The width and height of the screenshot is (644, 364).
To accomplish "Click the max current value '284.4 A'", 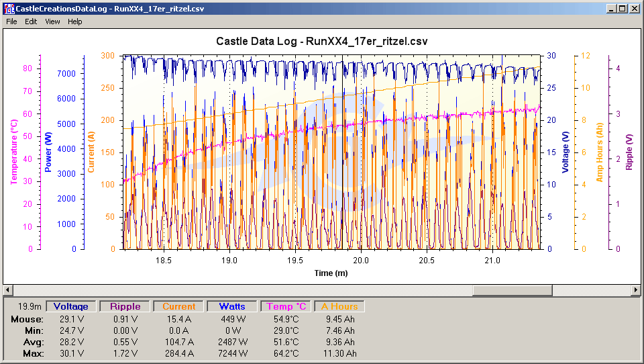I will pos(179,354).
